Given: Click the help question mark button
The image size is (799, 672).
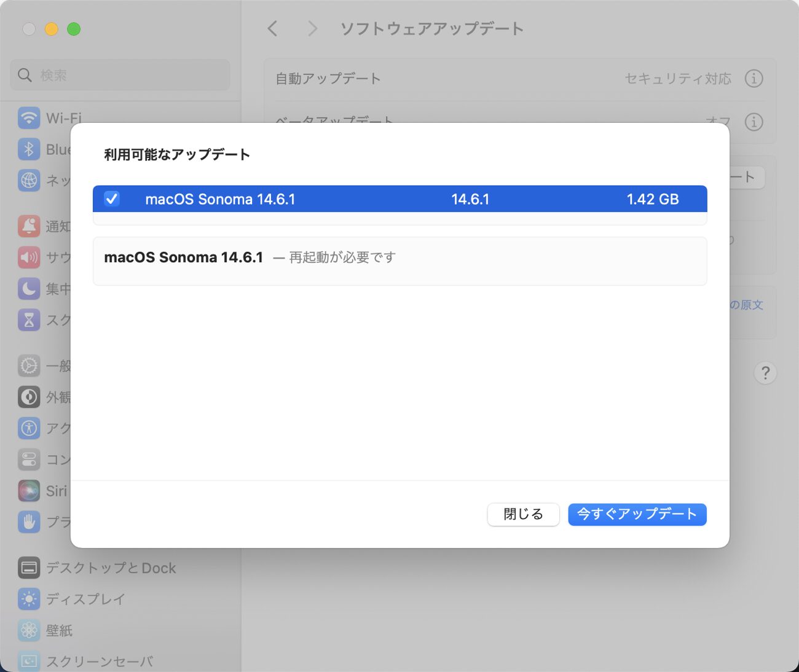Looking at the screenshot, I should tap(765, 373).
